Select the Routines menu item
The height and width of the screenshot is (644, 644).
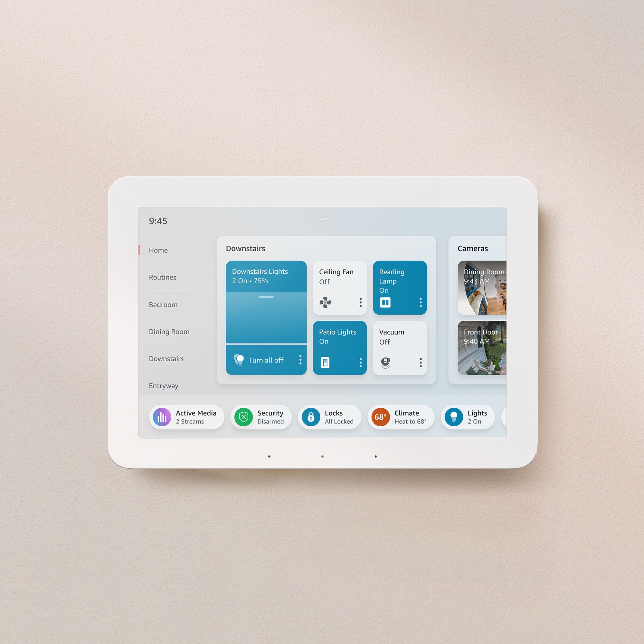click(163, 277)
